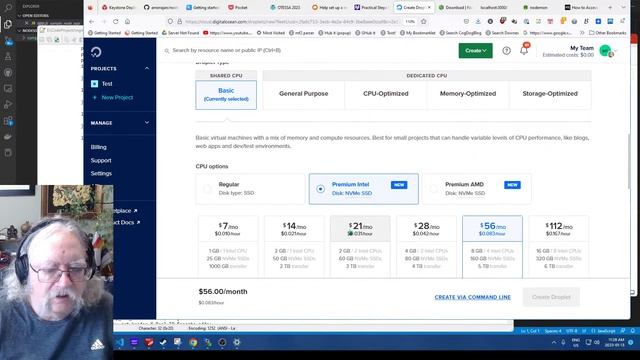Open the Docker view in VS Code
640x360 pixels.
point(8,137)
